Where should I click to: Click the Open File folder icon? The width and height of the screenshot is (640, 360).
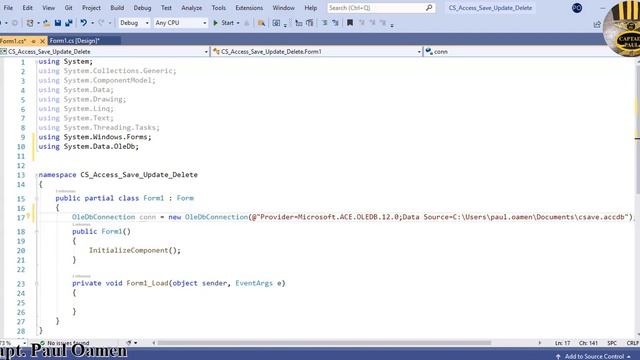pos(47,23)
